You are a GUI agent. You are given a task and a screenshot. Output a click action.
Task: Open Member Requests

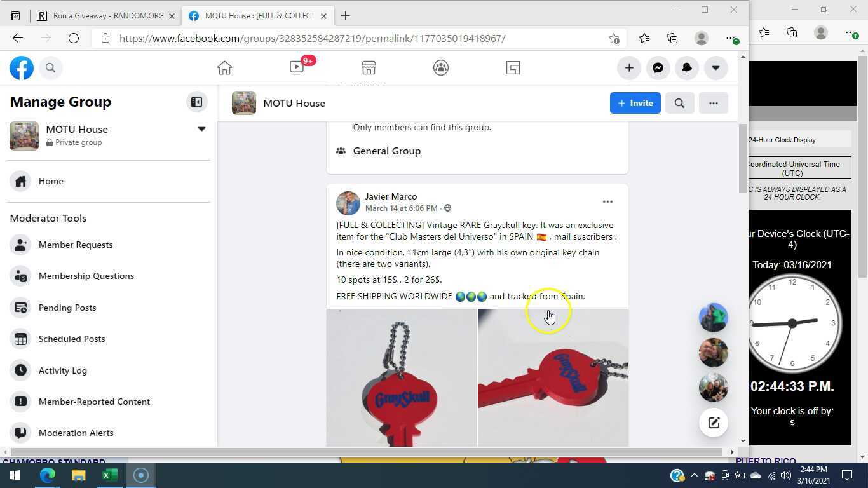point(109,245)
